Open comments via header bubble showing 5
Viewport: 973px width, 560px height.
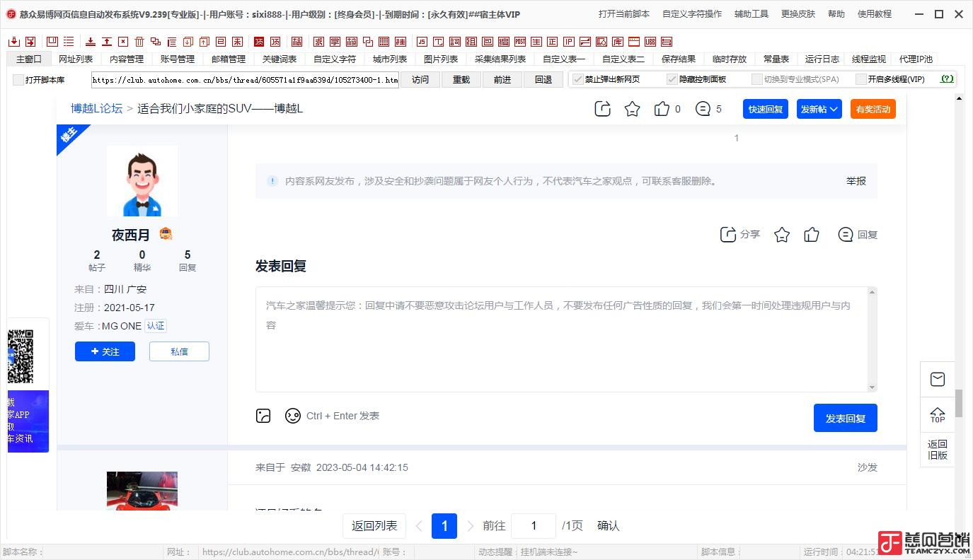703,109
